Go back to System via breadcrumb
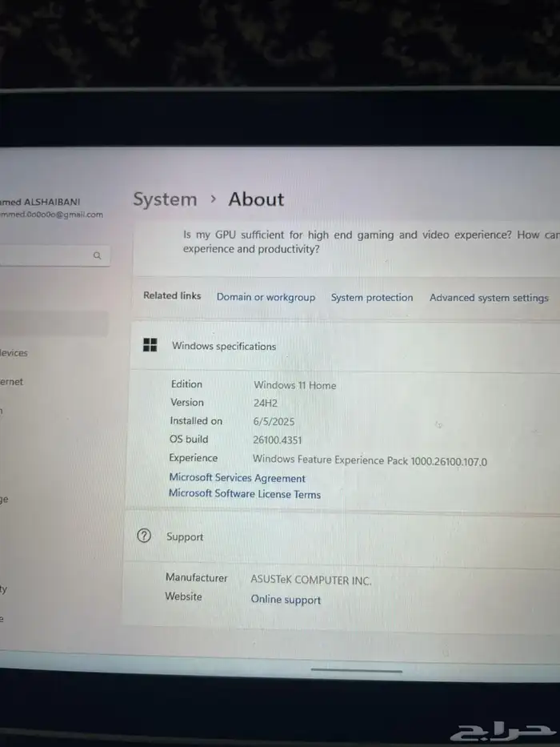Viewport: 560px width, 747px height. (165, 199)
